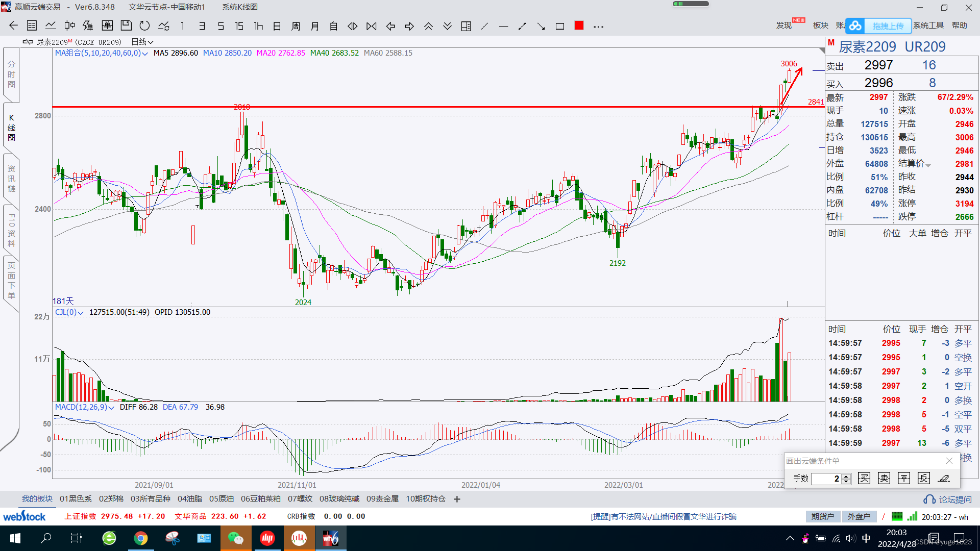The height and width of the screenshot is (551, 980).
Task: Click the 拖拽上传 cloud upload button
Action: pyautogui.click(x=879, y=26)
